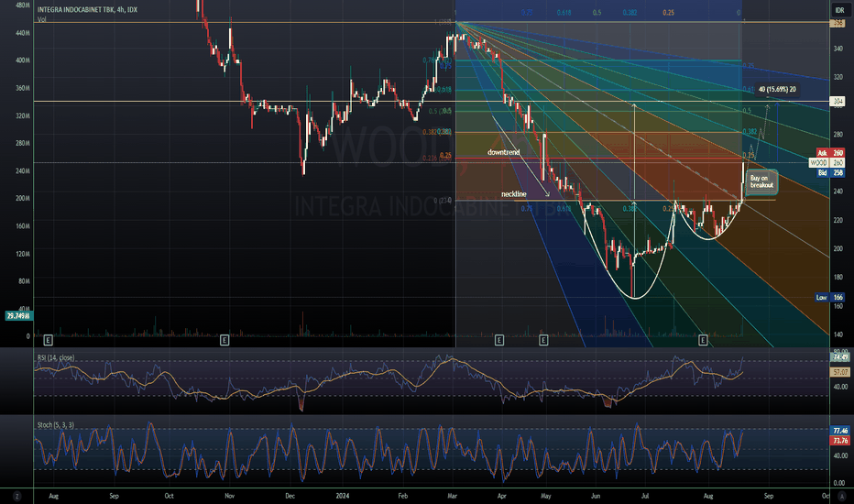Click the Stoch %K value tag 77.46
The height and width of the screenshot is (504, 854).
tap(840, 431)
